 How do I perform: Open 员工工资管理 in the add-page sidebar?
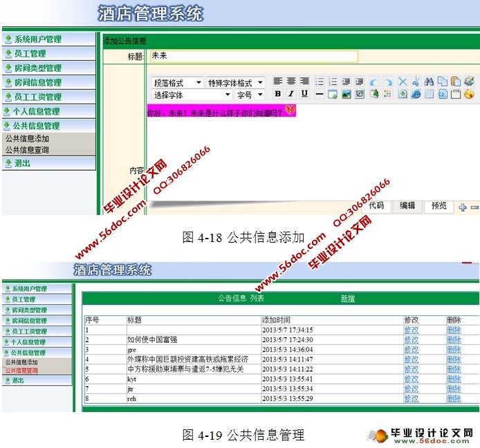(48, 97)
